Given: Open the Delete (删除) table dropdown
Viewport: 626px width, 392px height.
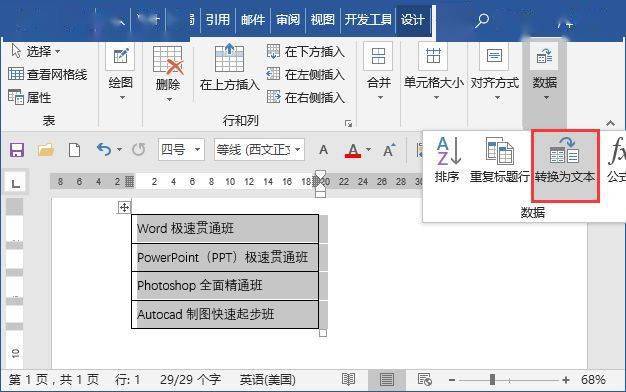Looking at the screenshot, I should click(x=168, y=74).
